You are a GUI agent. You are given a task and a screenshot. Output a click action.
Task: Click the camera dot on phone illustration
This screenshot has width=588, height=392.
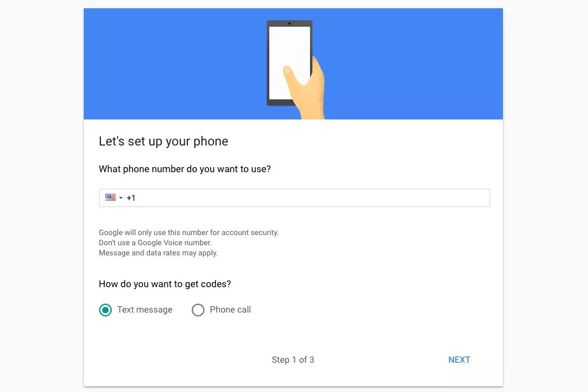290,24
